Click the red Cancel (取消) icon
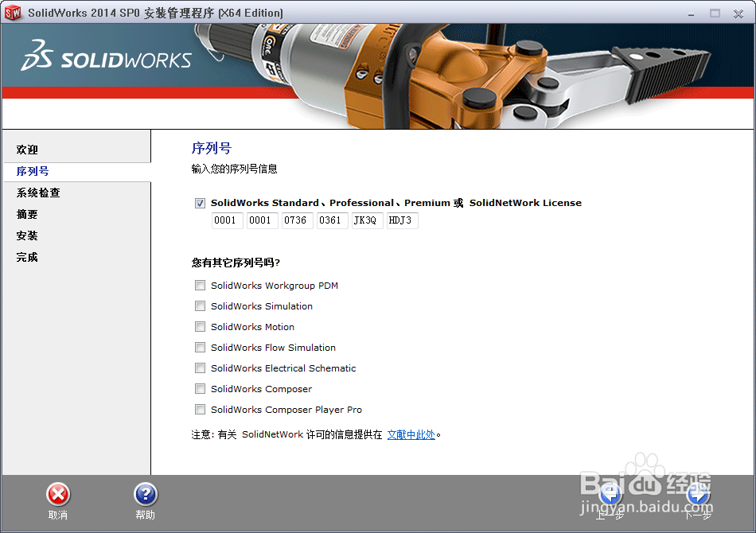756x533 pixels. point(57,495)
